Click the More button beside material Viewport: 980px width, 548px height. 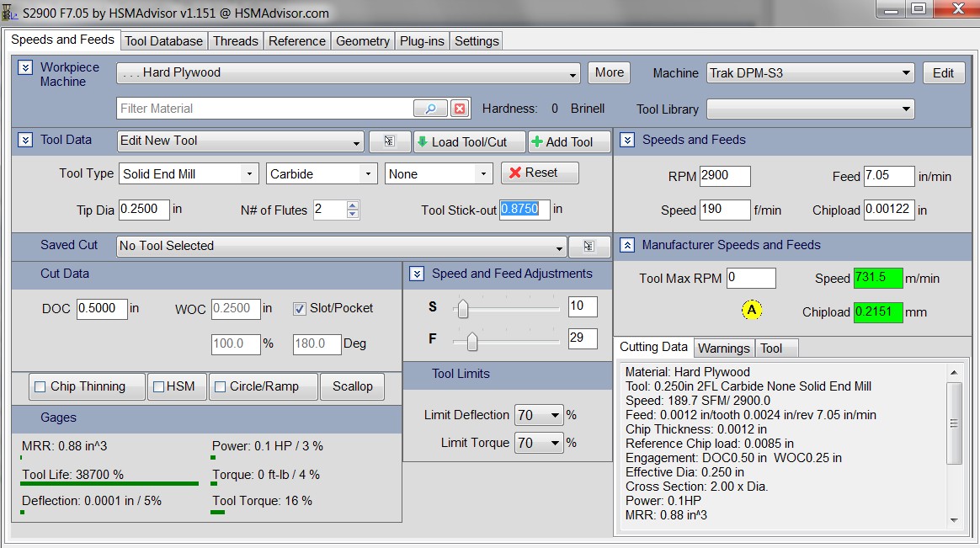click(x=610, y=72)
